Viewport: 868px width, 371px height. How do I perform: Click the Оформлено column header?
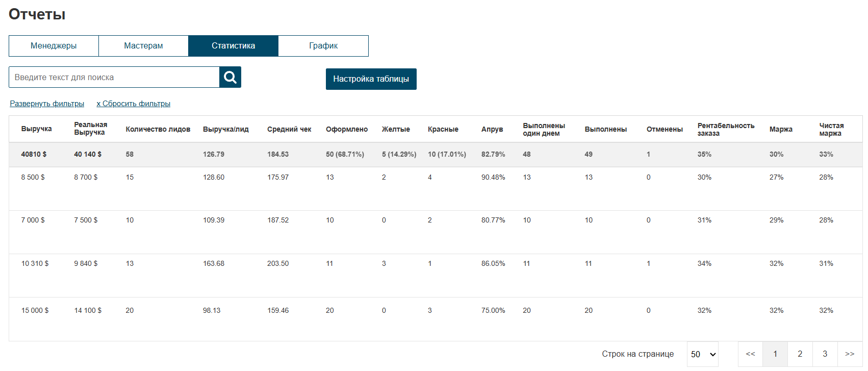pos(347,130)
